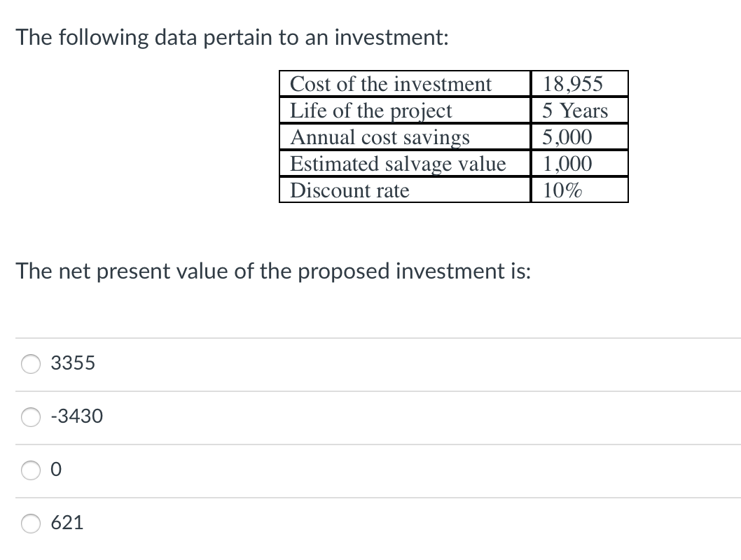
Task: Click the "621" answer label text
Action: 68,522
